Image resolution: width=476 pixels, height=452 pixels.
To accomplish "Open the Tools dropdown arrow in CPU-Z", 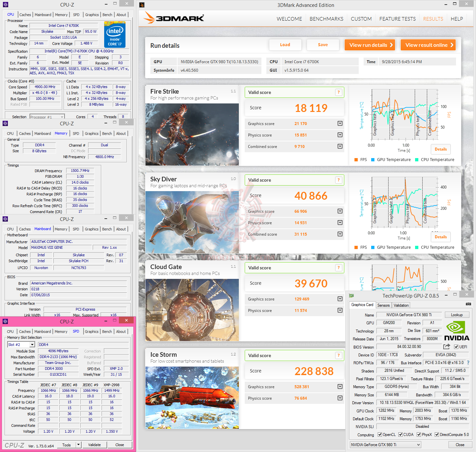I will [78, 444].
